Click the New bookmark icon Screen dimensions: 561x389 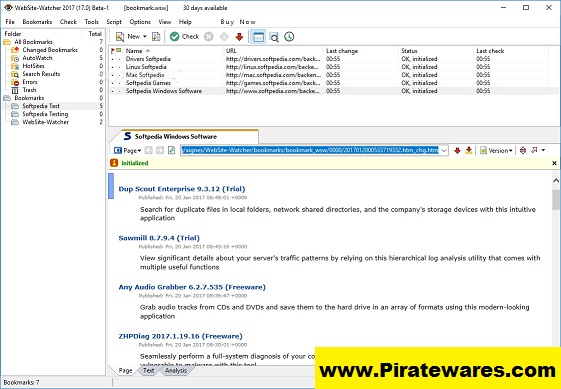tap(120, 37)
